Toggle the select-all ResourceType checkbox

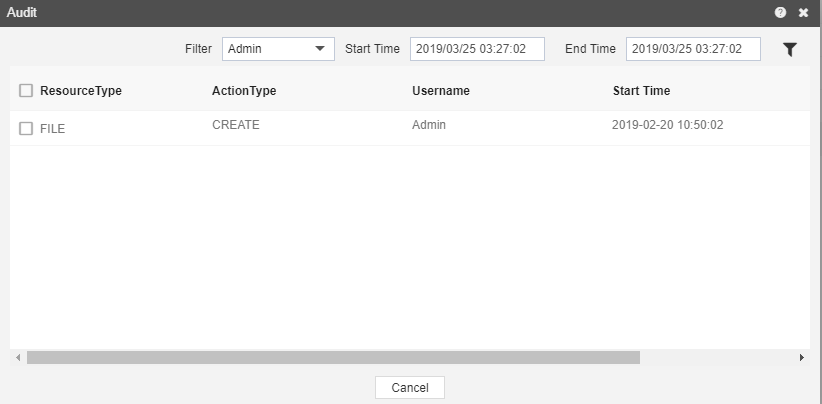click(x=26, y=91)
